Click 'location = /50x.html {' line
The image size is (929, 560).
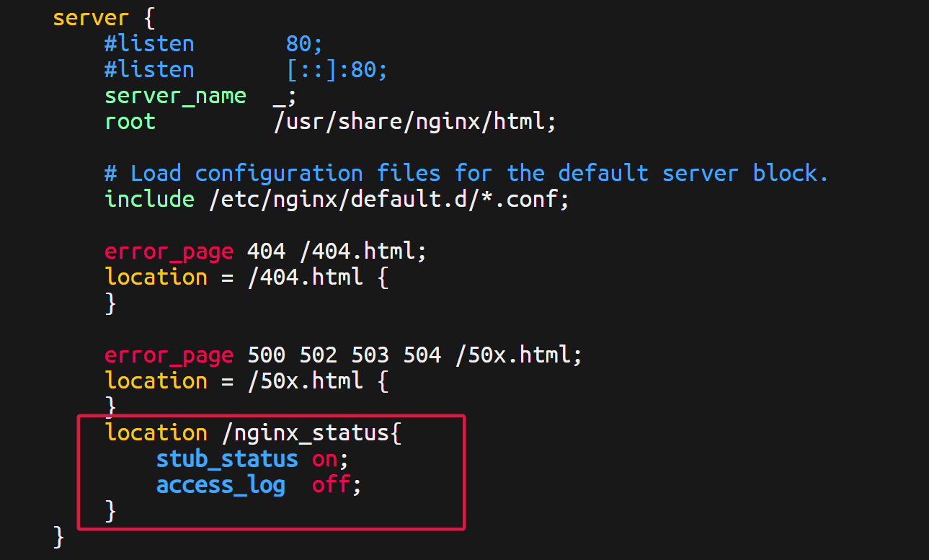246,381
